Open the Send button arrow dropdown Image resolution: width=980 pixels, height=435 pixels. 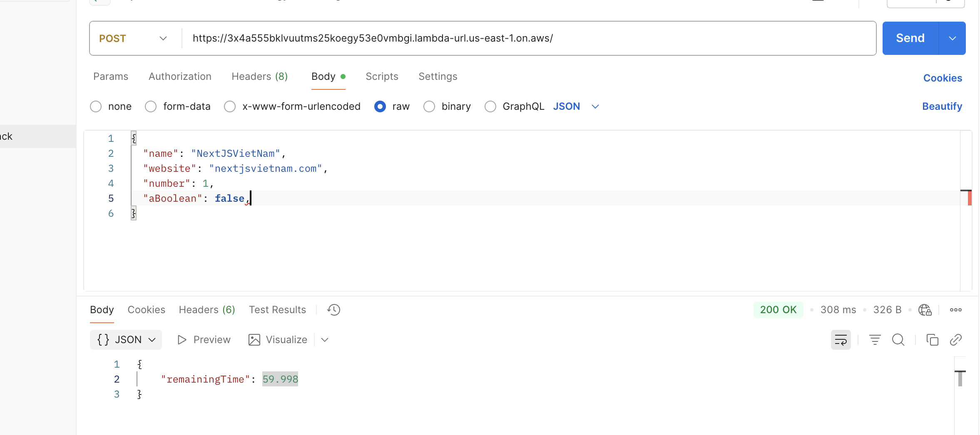(952, 38)
